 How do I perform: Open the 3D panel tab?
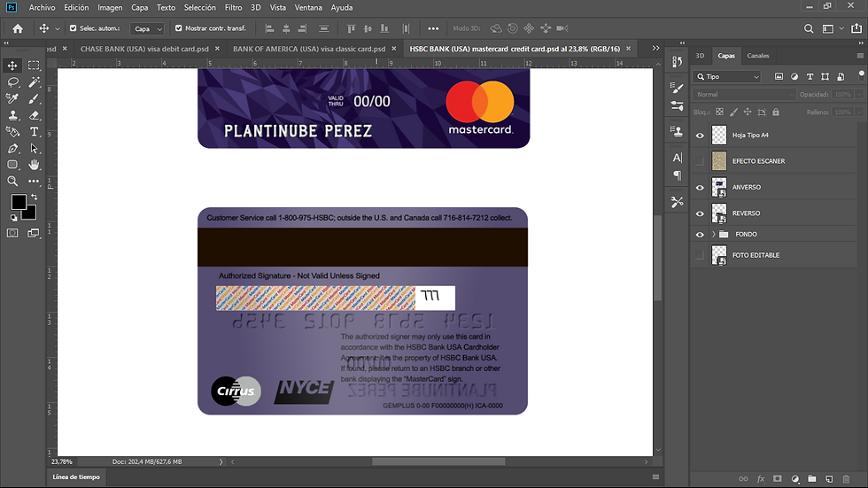point(700,56)
